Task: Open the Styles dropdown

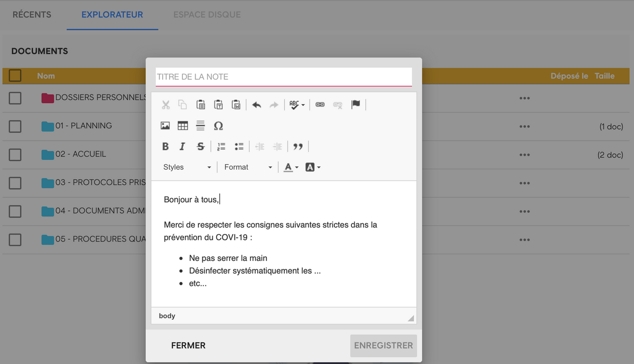Action: coord(187,167)
